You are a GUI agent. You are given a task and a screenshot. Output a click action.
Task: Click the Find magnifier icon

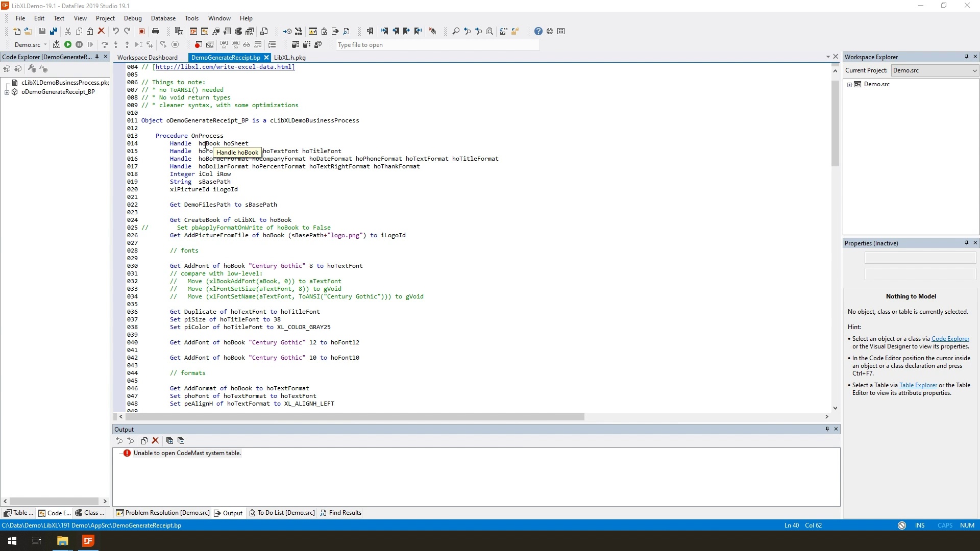456,32
